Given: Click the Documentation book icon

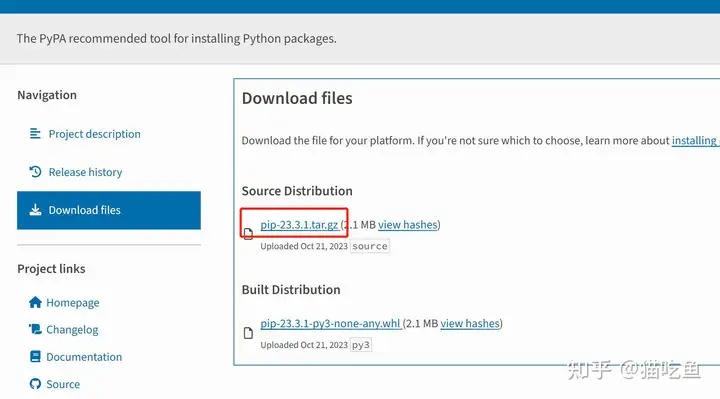Looking at the screenshot, I should (35, 356).
